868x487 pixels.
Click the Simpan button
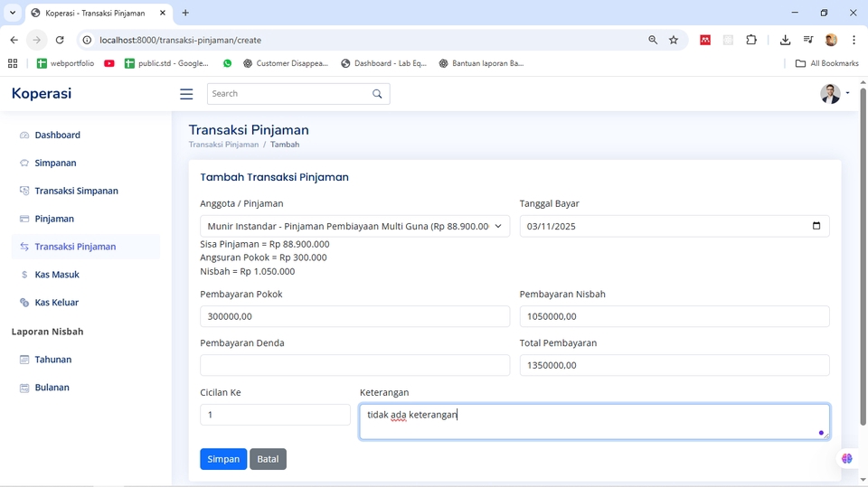[223, 459]
